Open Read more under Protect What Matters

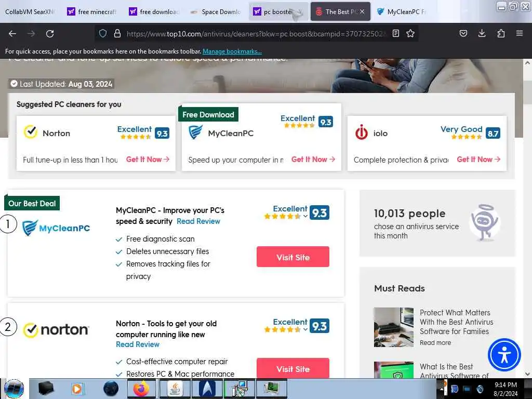pyautogui.click(x=435, y=343)
